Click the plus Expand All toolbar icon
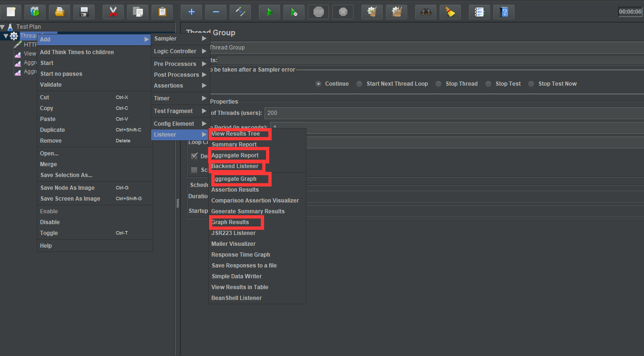644x356 pixels. (191, 12)
